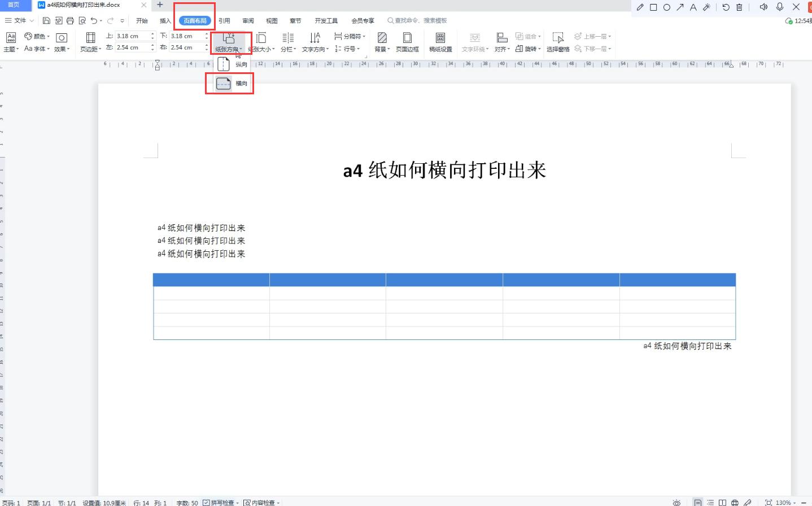Viewport: 812px width, 506px height.
Task: Activate the microphone icon in the titlebar
Action: [x=780, y=7]
